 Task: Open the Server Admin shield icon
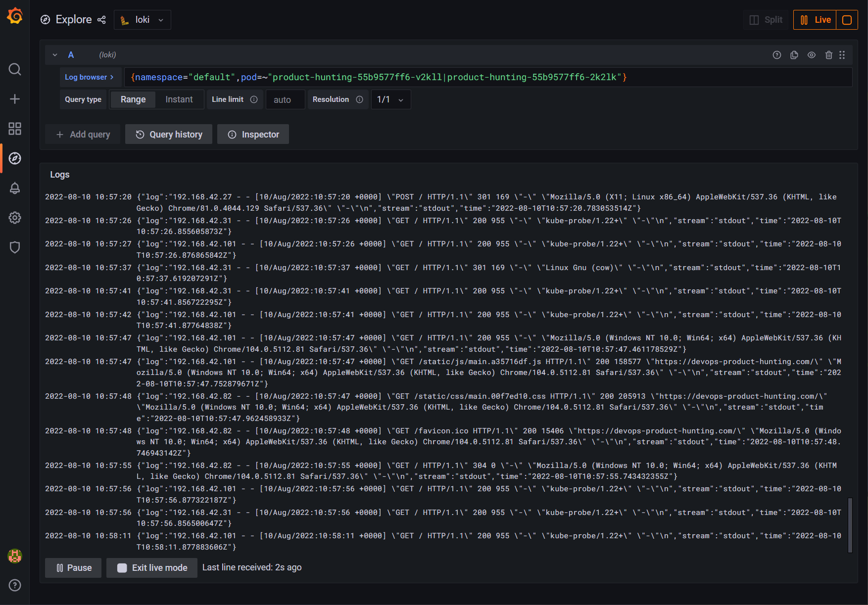[x=15, y=247]
